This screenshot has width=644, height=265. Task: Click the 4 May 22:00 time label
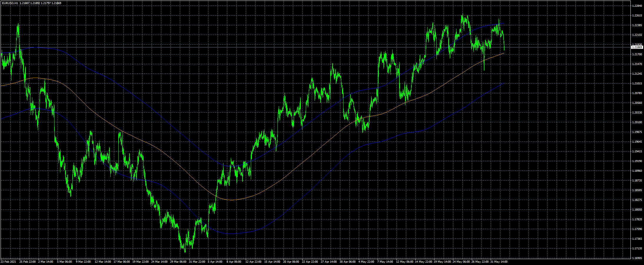point(366,261)
